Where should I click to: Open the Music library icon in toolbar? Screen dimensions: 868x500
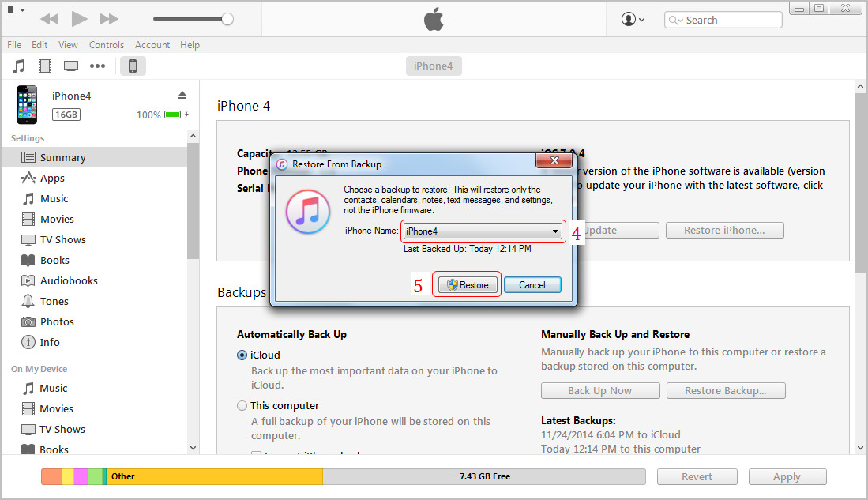click(x=18, y=66)
